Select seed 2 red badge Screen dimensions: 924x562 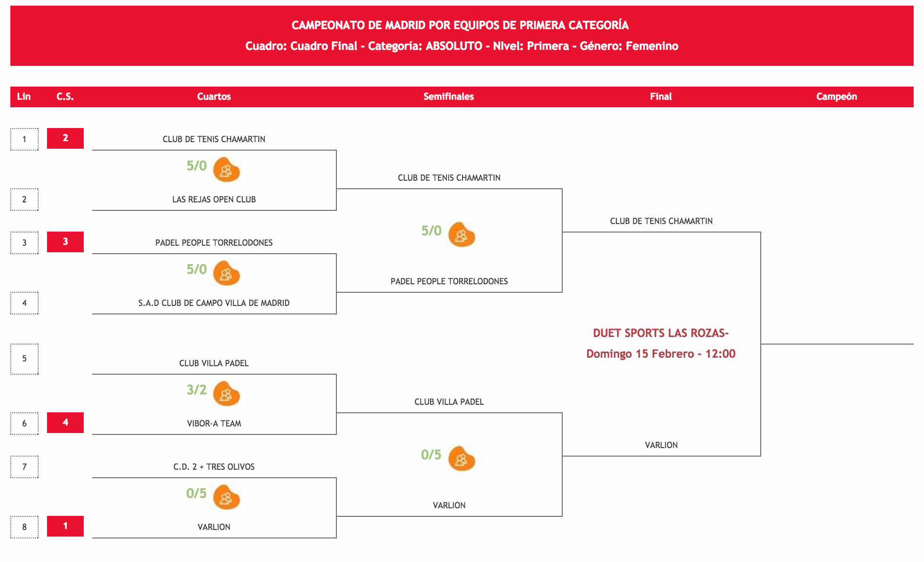[x=65, y=138]
